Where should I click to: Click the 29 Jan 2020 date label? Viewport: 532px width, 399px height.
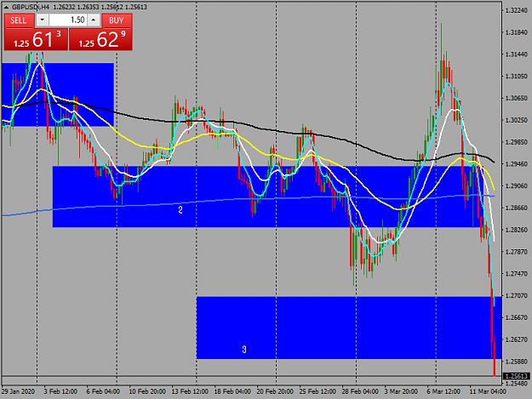(19, 391)
